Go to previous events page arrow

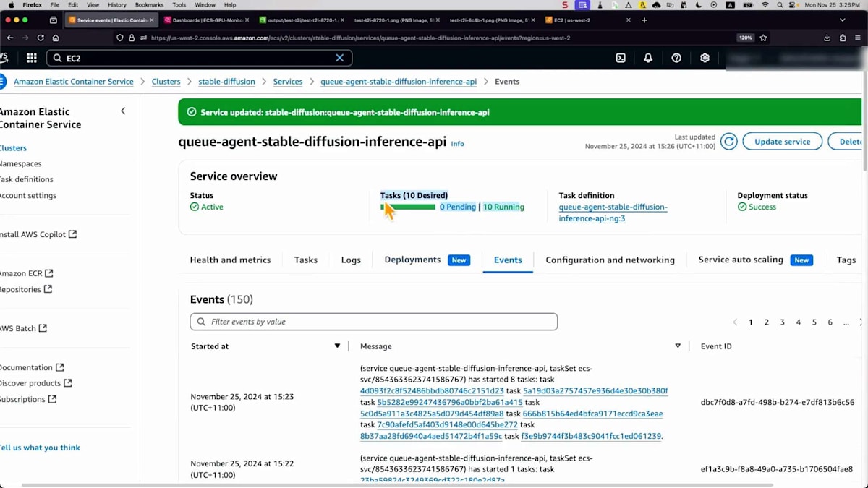click(735, 322)
